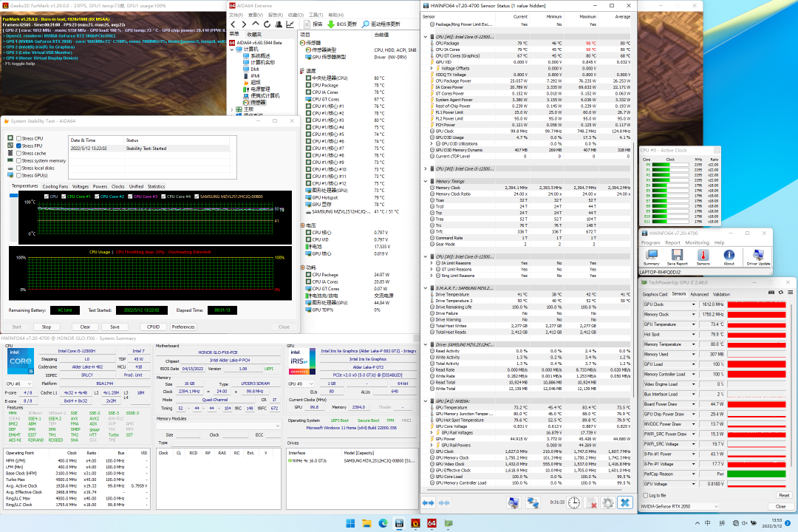
Task: Click the 报告 report icon in AIDA64
Action: 307,24
